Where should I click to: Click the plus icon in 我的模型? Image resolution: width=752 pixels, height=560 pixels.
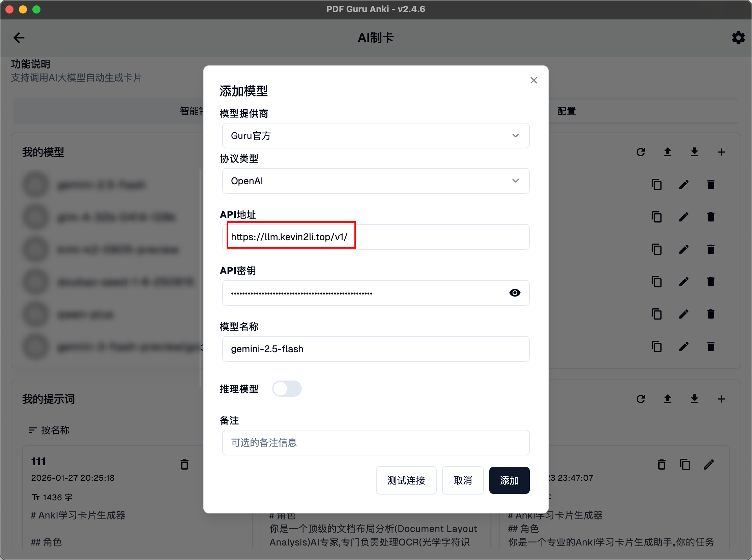722,152
